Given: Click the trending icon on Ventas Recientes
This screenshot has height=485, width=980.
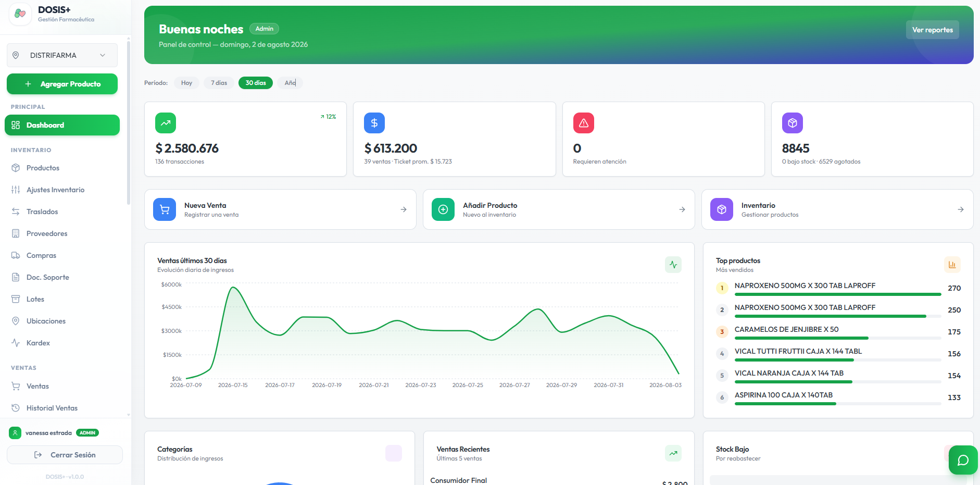Looking at the screenshot, I should coord(673,453).
